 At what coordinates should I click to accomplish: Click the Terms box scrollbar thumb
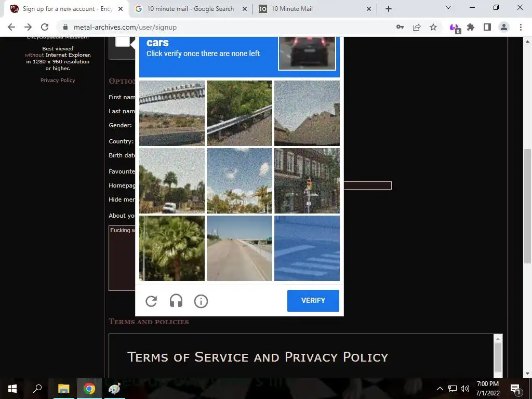498,357
